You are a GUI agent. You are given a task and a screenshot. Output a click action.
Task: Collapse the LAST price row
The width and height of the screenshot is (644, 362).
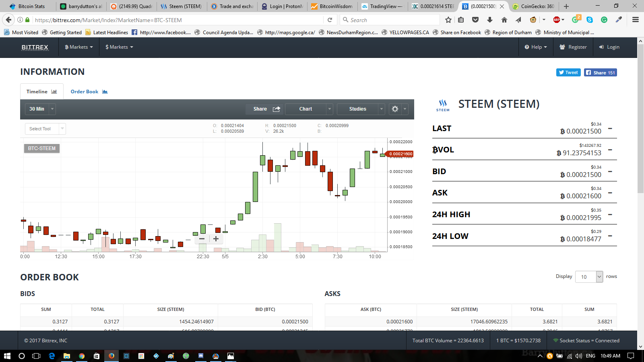pyautogui.click(x=610, y=128)
